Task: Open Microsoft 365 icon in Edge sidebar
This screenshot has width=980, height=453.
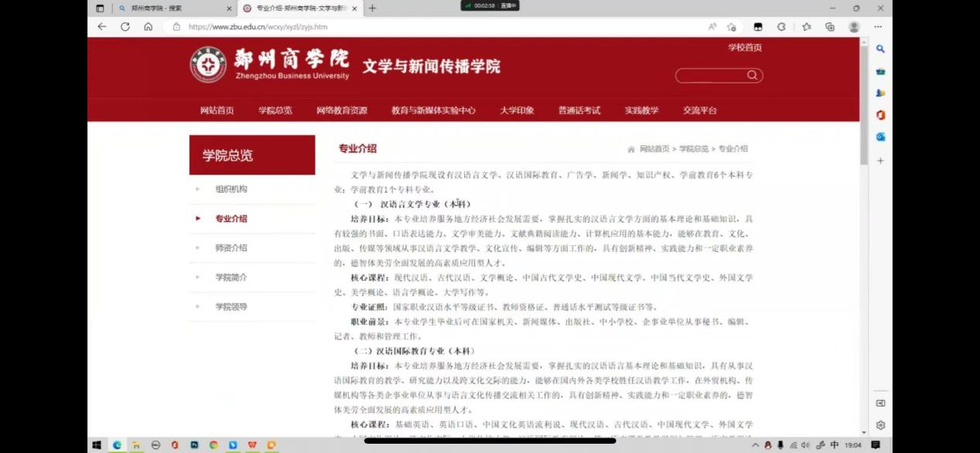Action: 880,115
